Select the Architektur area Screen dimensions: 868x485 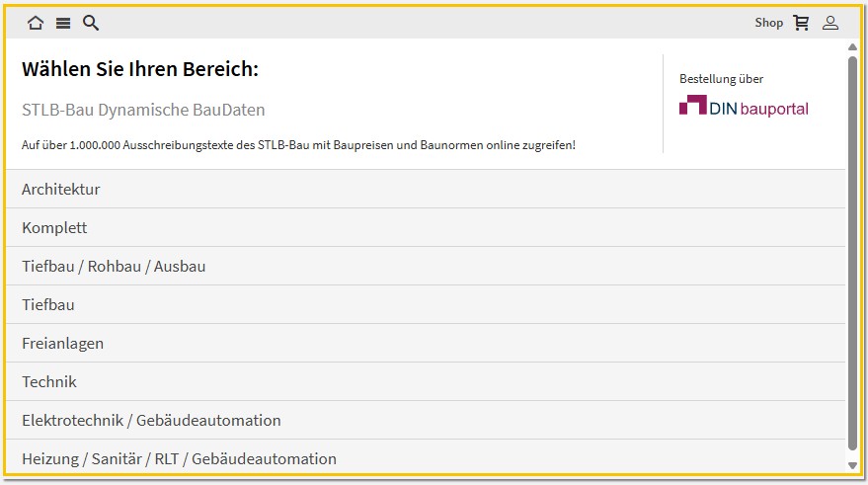point(426,190)
